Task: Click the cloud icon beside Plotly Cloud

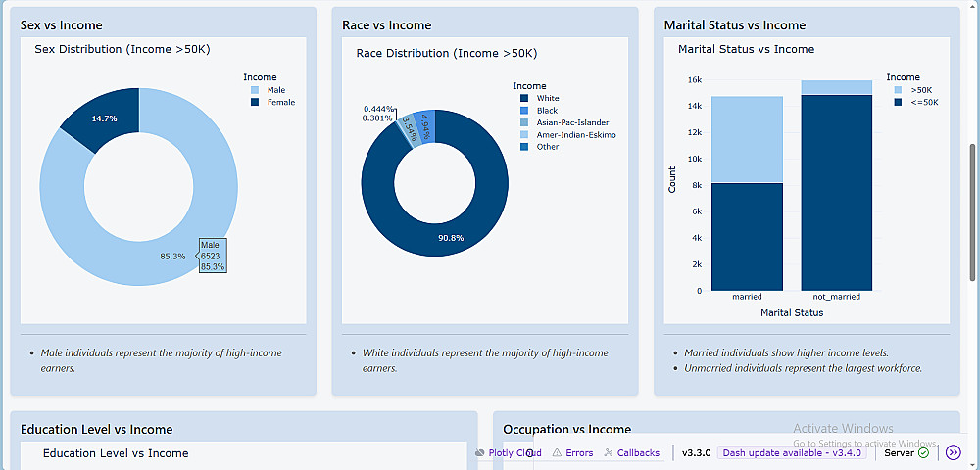Action: pos(480,453)
